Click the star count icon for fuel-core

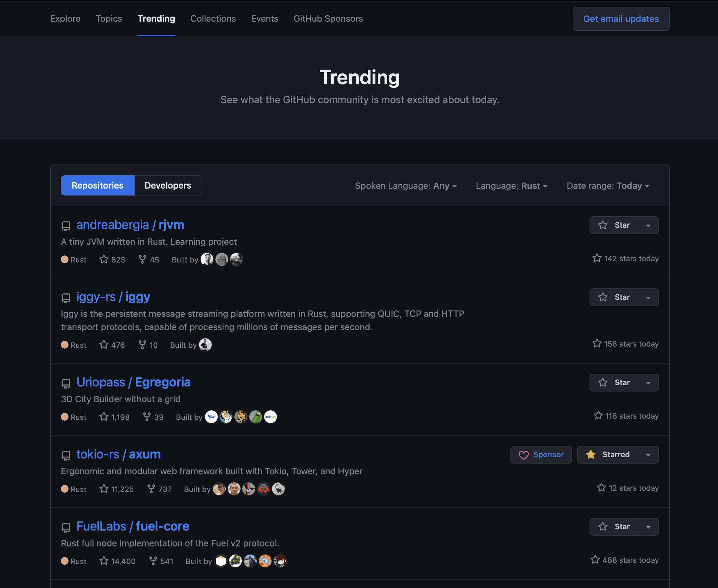[x=104, y=561]
